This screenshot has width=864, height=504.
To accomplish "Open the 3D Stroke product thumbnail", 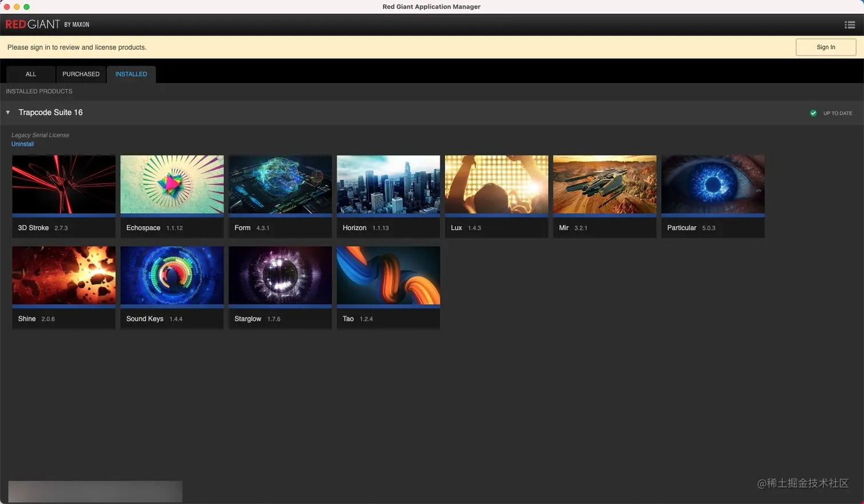I will coord(63,185).
